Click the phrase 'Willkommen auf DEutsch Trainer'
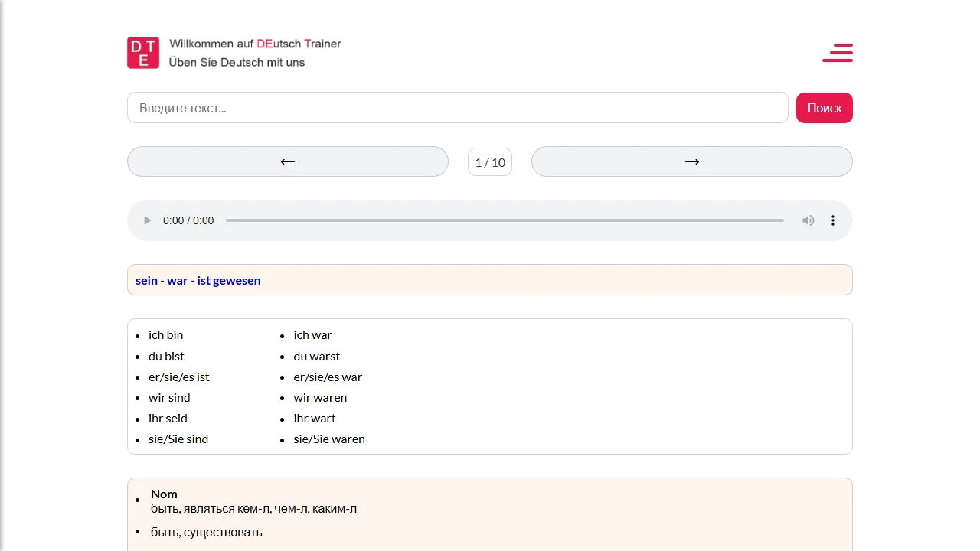Viewport: 980px width, 551px height. pos(255,44)
